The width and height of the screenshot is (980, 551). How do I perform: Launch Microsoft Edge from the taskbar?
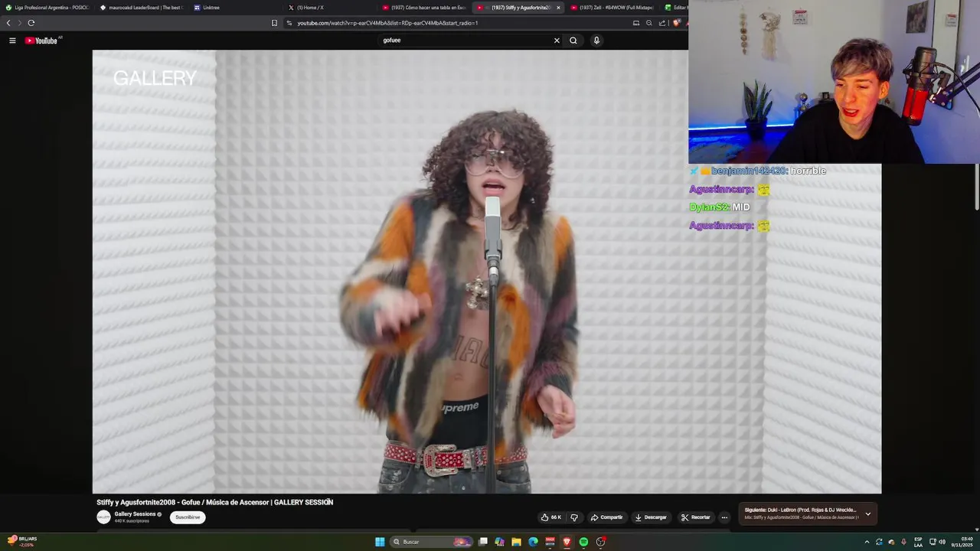534,542
